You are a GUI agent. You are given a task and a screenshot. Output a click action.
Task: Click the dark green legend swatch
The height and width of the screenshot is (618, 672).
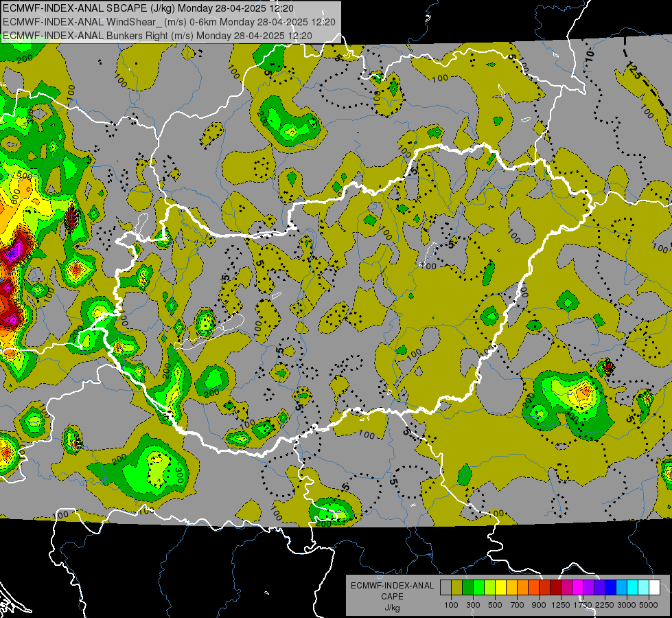[467, 587]
